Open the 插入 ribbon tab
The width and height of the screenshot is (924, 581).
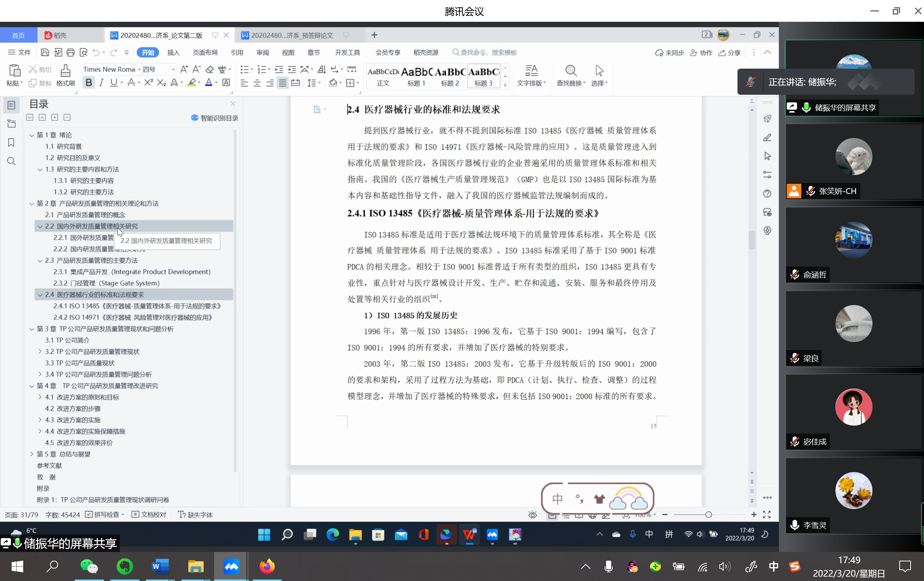[x=173, y=52]
